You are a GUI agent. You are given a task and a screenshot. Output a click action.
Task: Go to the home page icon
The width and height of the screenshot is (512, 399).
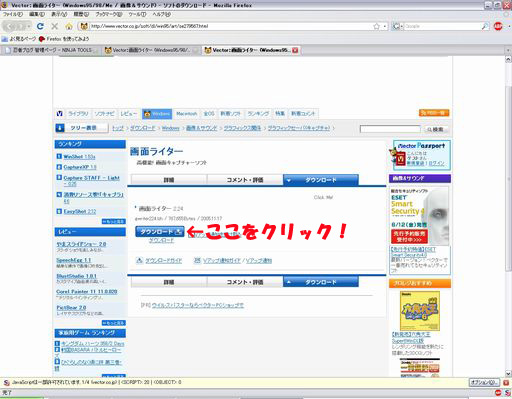point(69,26)
